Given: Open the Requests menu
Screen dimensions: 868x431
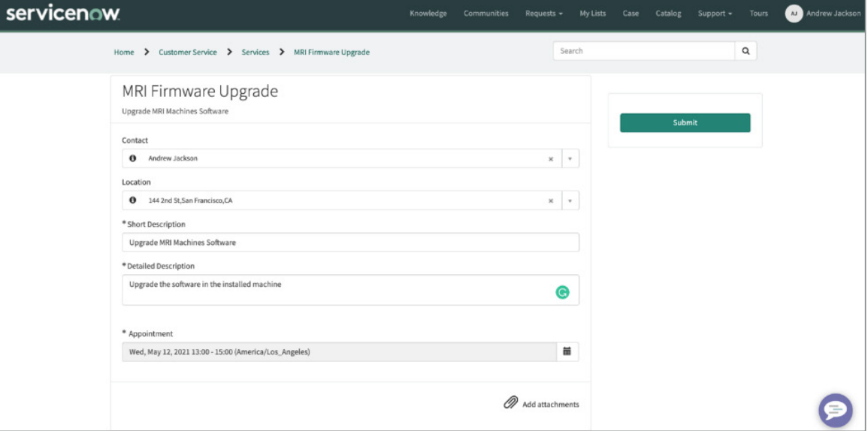Looking at the screenshot, I should click(x=543, y=14).
